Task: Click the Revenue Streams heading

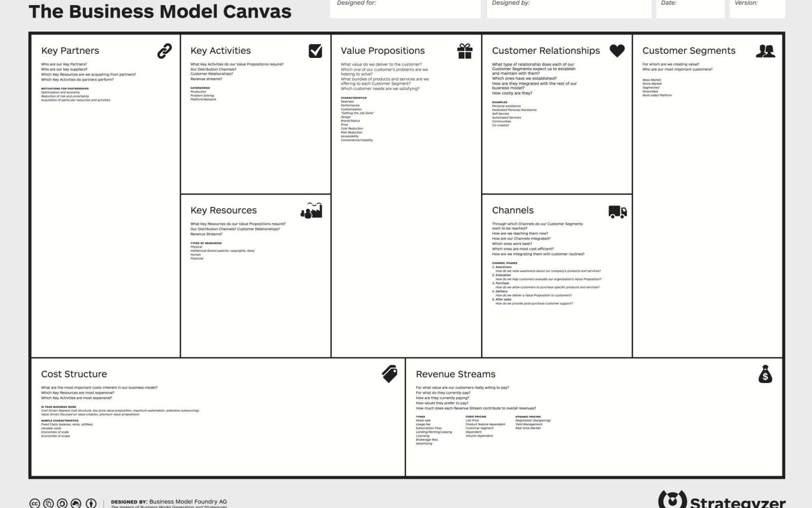Action: (x=455, y=374)
